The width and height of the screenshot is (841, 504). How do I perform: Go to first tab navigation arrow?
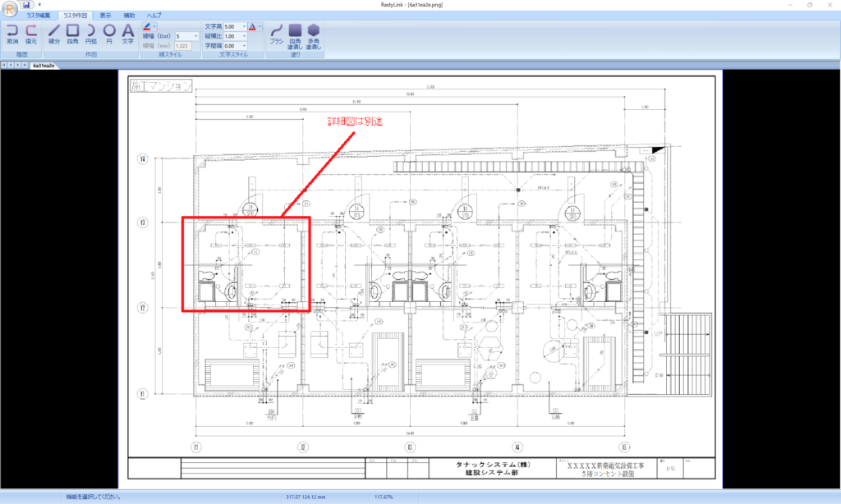tap(4, 66)
